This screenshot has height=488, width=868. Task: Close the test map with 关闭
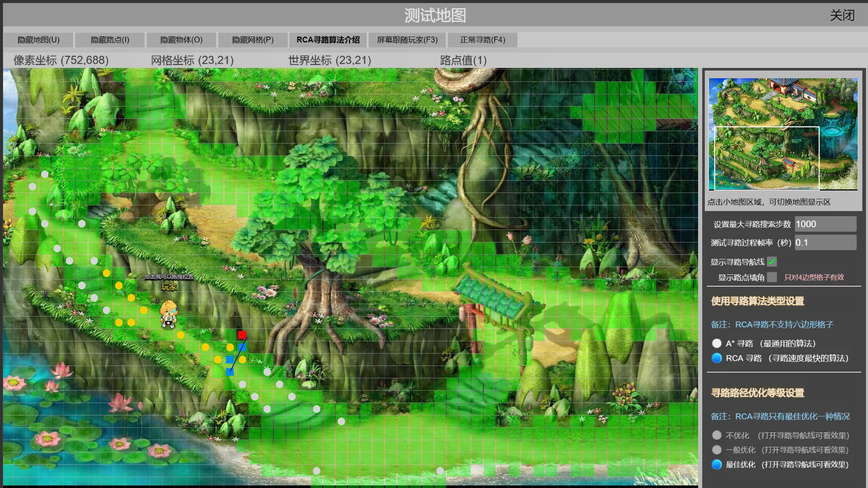coord(842,15)
